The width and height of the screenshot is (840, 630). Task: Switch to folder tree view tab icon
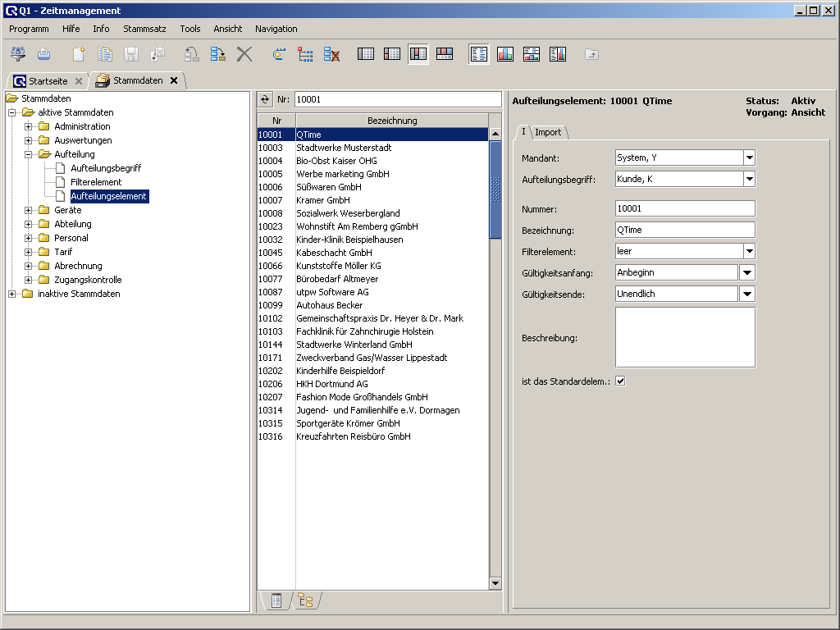305,600
